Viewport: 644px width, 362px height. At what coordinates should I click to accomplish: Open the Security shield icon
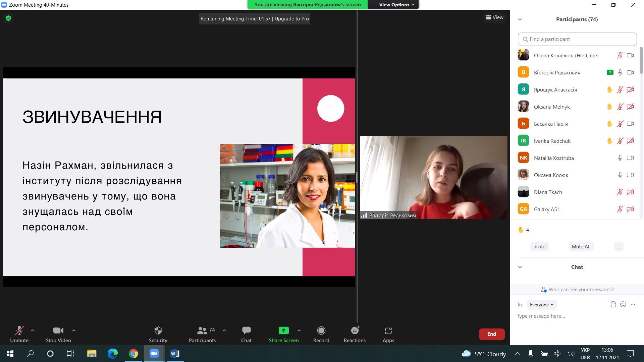click(x=158, y=331)
